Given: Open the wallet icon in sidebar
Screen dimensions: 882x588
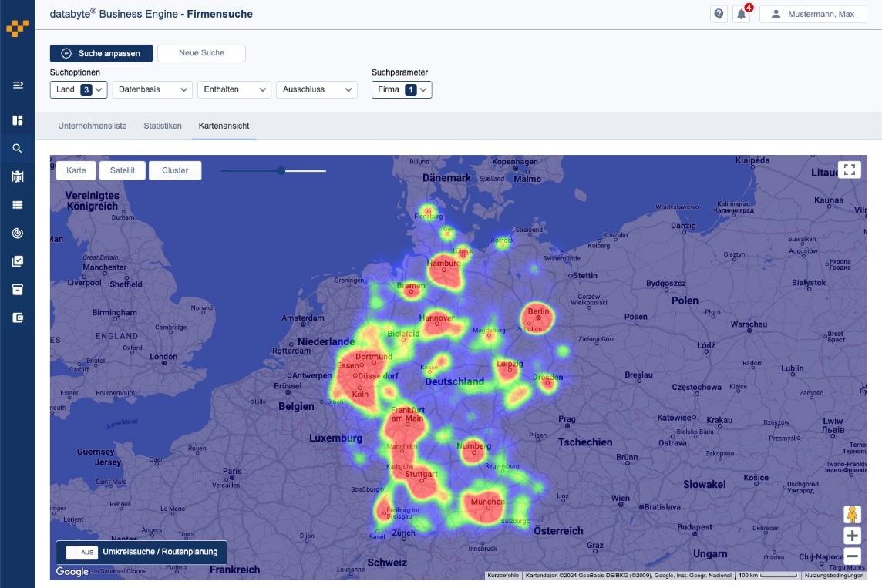Looking at the screenshot, I should (x=18, y=318).
